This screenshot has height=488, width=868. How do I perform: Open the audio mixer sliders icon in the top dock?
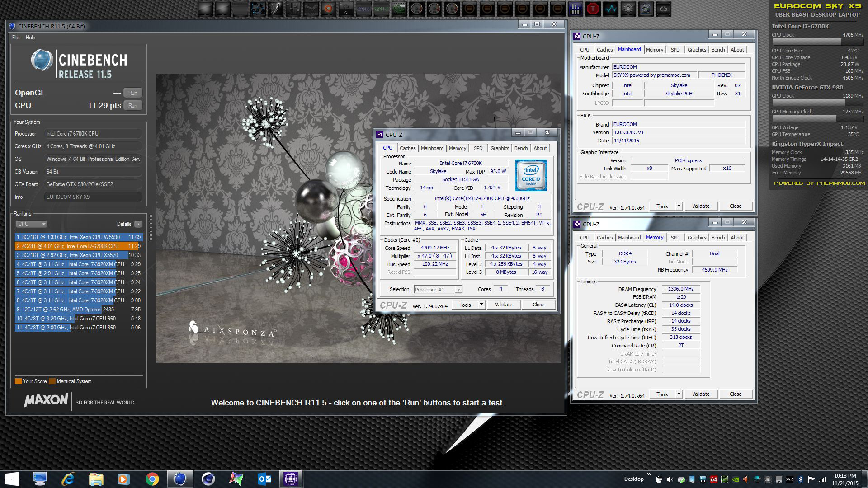tap(294, 9)
